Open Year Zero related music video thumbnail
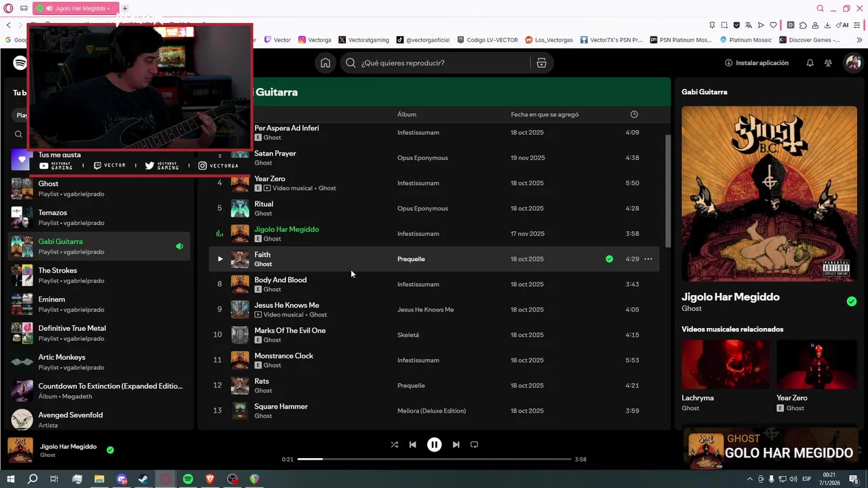The width and height of the screenshot is (868, 488). point(817,364)
